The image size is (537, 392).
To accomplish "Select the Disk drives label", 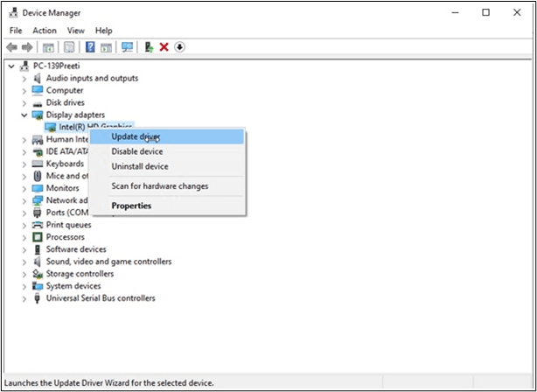I will tap(65, 102).
